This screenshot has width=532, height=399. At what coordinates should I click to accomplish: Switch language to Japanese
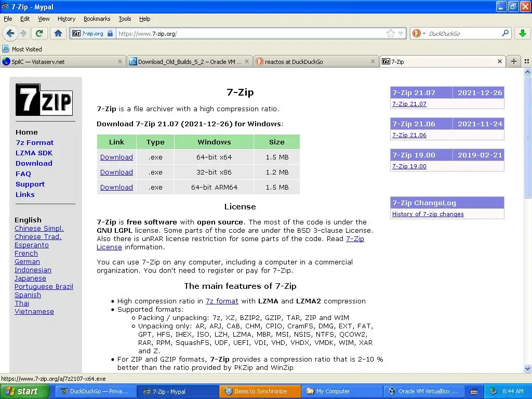coord(30,278)
